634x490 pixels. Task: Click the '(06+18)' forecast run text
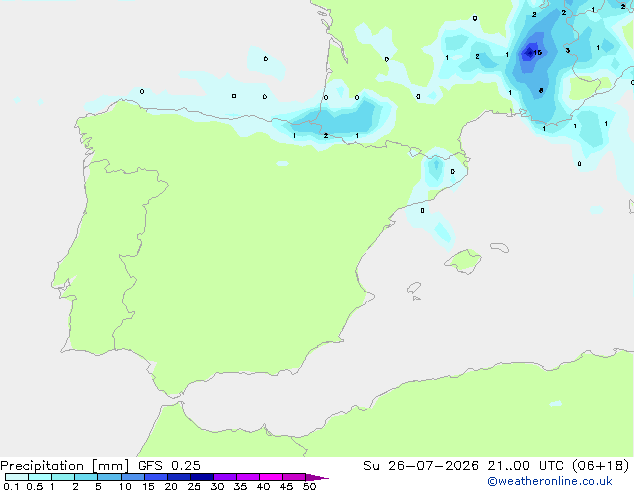tap(601, 466)
